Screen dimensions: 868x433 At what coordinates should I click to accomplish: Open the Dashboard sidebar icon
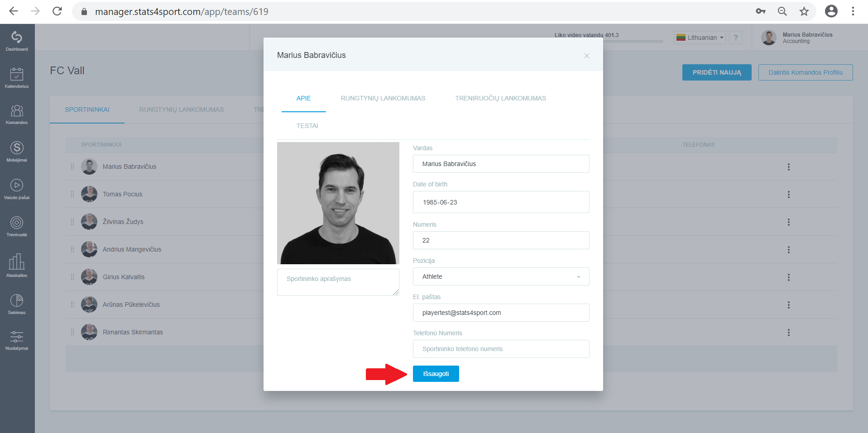(17, 41)
